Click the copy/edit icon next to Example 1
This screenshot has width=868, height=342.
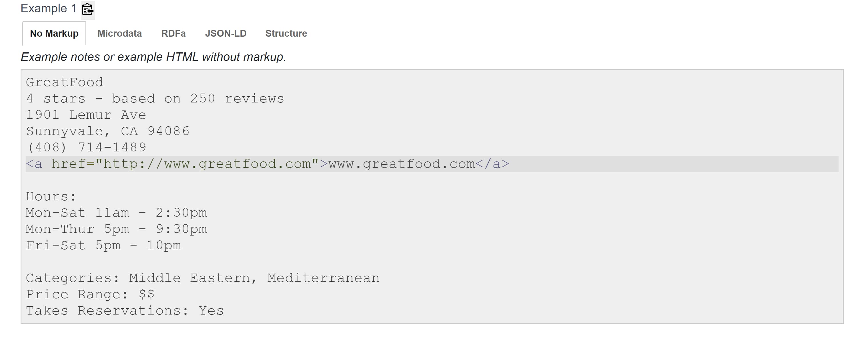(87, 8)
